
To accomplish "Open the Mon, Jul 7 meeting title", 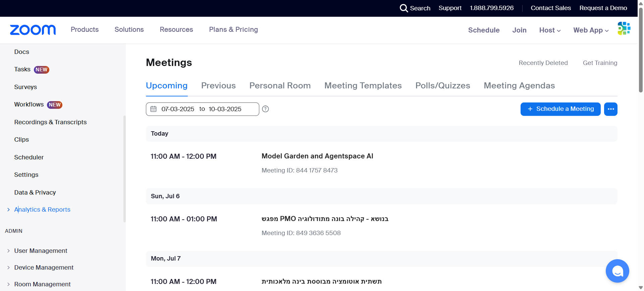I will (x=322, y=281).
